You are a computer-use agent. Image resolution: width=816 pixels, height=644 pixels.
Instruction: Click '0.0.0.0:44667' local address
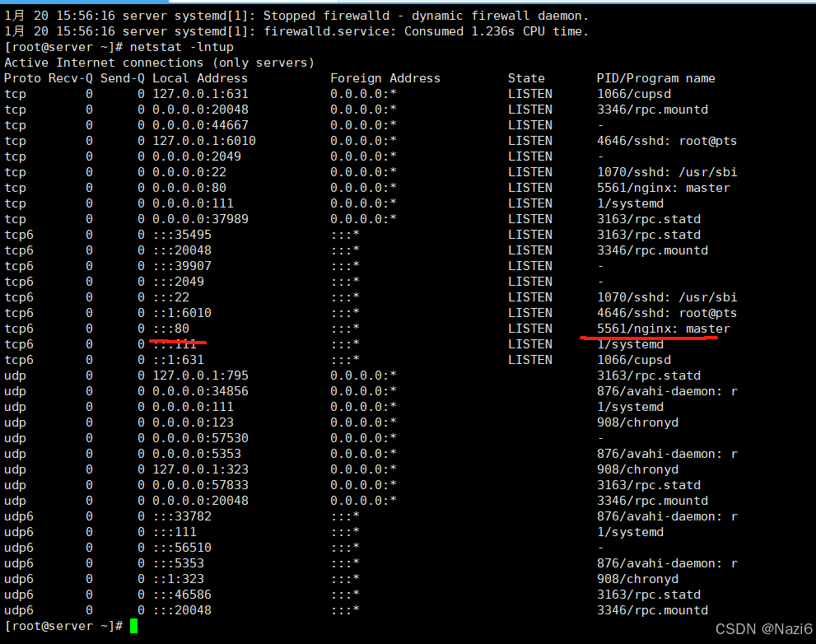point(200,125)
